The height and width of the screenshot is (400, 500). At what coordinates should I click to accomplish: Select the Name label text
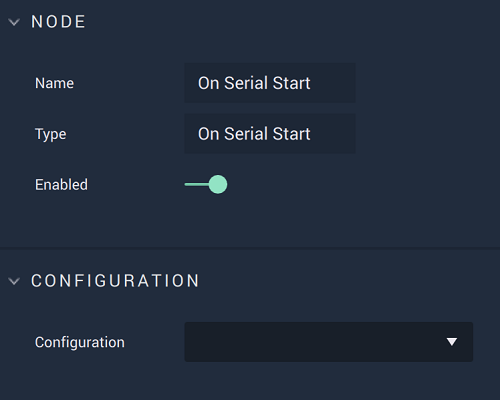54,83
